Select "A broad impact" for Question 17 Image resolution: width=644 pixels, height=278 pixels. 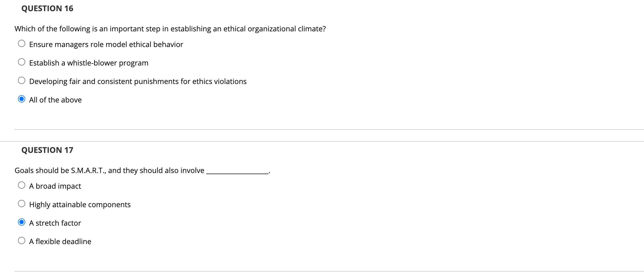(21, 185)
